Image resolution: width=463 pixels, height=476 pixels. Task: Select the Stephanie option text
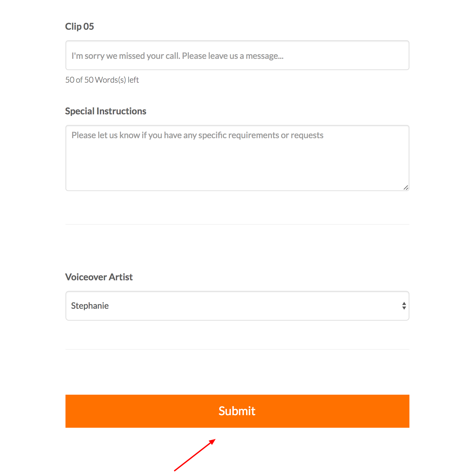coord(90,306)
